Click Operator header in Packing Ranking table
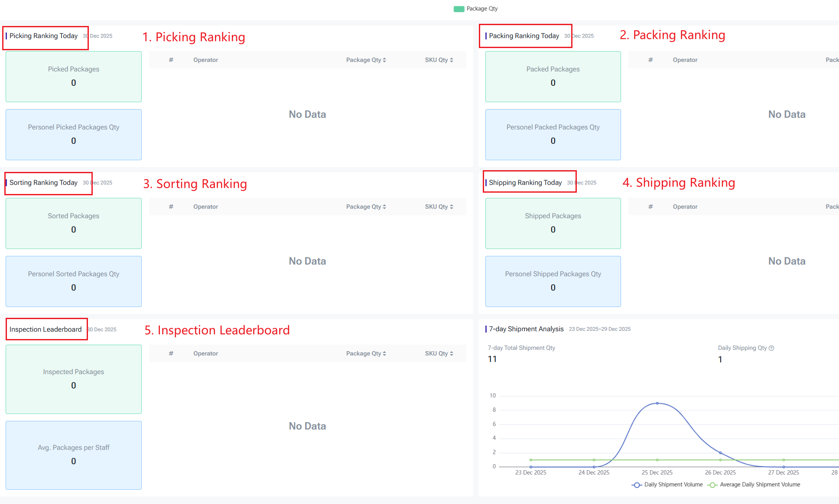839x504 pixels. coord(685,60)
